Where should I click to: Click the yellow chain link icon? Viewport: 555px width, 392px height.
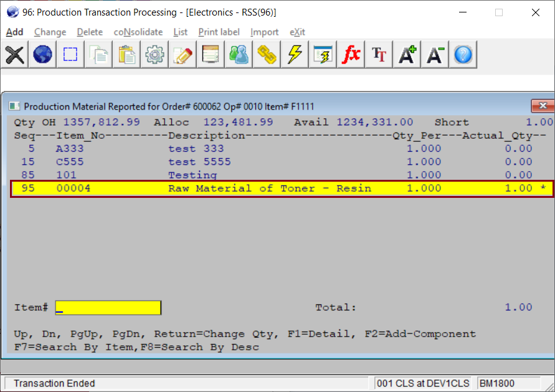pos(267,54)
